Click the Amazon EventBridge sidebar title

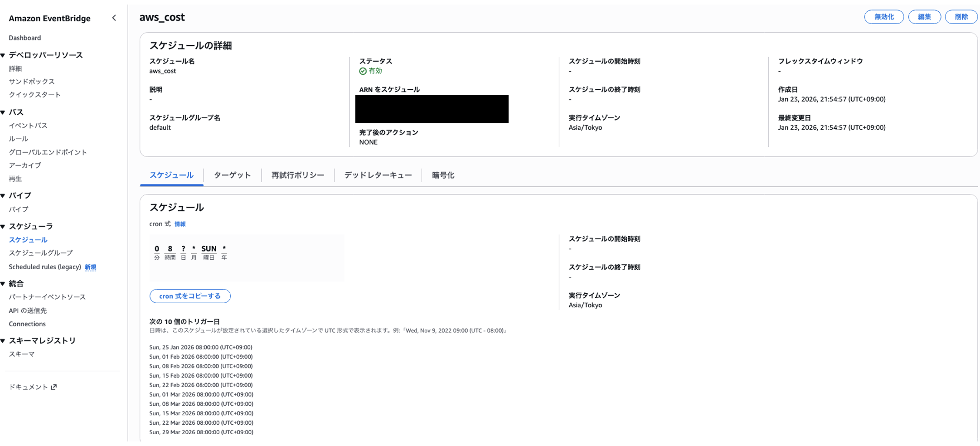click(x=49, y=19)
